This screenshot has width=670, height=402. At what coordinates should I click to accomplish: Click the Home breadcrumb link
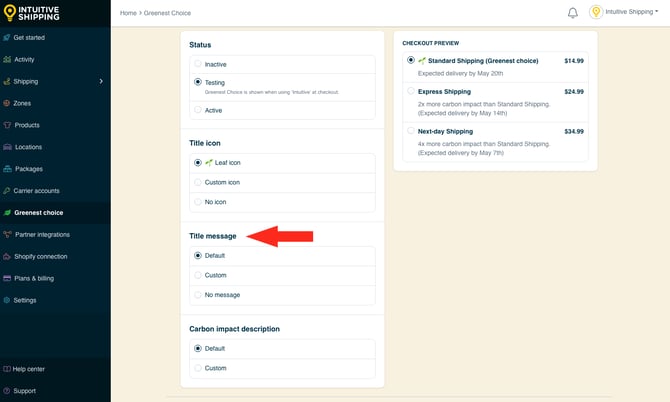coord(128,13)
